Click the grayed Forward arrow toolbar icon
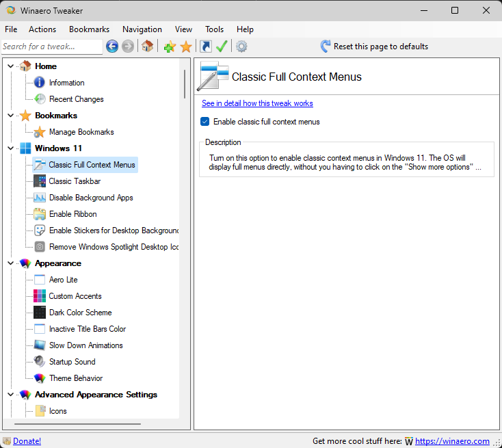Viewport: 502px width, 448px height. tap(128, 47)
